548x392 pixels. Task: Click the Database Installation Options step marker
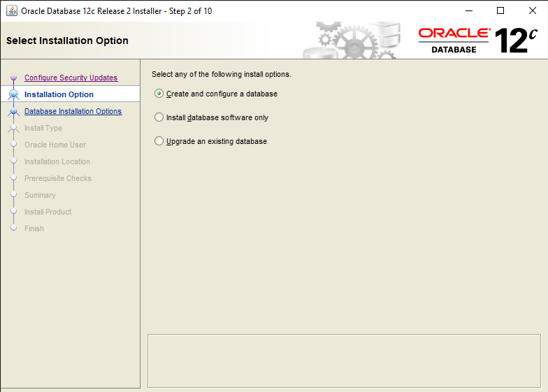(x=14, y=111)
